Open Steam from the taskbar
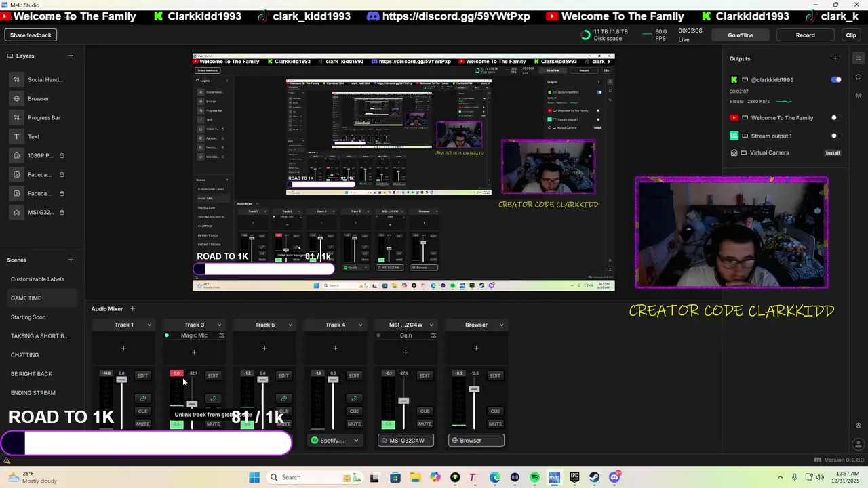This screenshot has width=868, height=488. coord(595,477)
